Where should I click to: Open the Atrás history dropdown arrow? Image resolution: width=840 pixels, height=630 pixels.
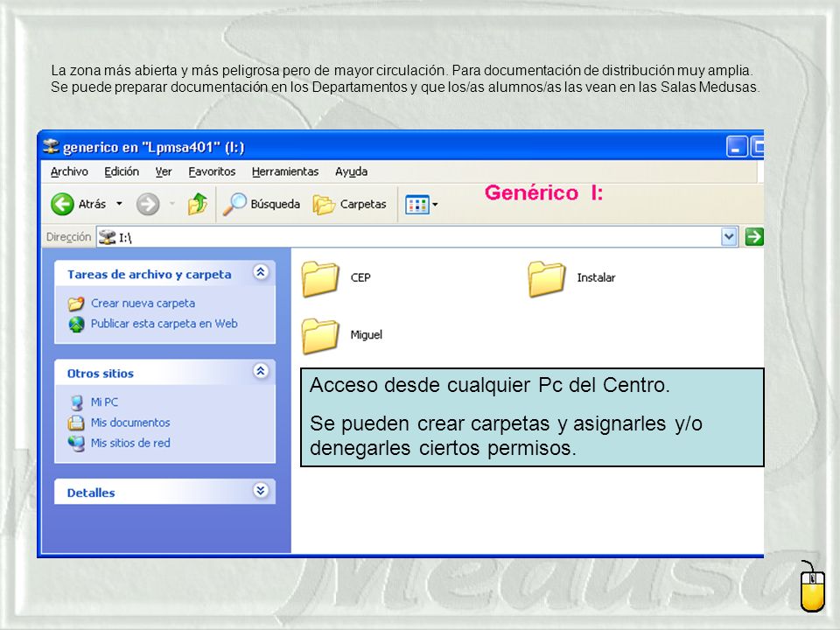tap(120, 204)
